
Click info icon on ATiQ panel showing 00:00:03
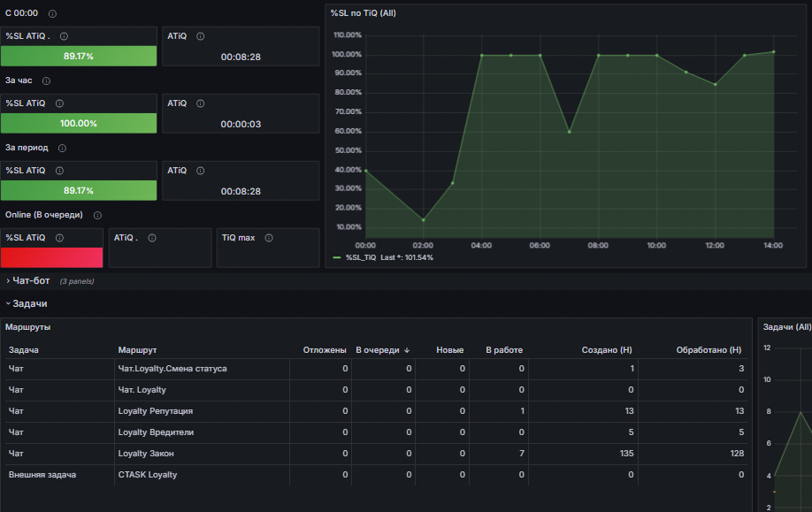point(201,103)
